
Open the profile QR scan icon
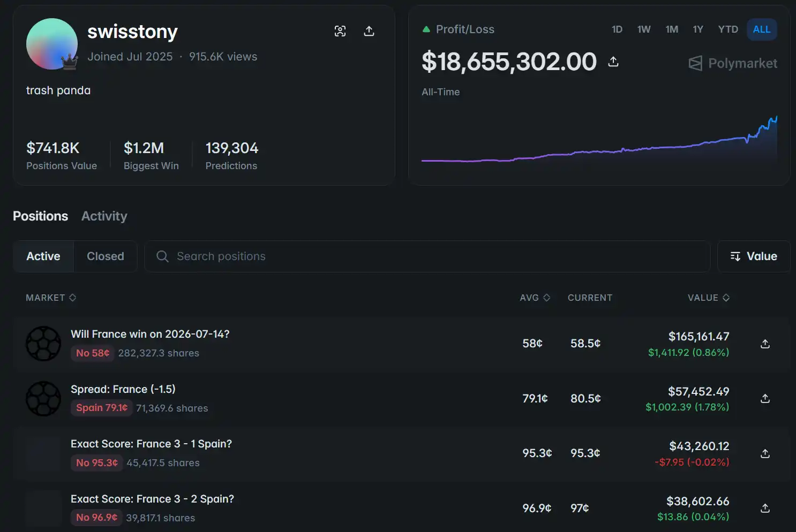(x=340, y=31)
